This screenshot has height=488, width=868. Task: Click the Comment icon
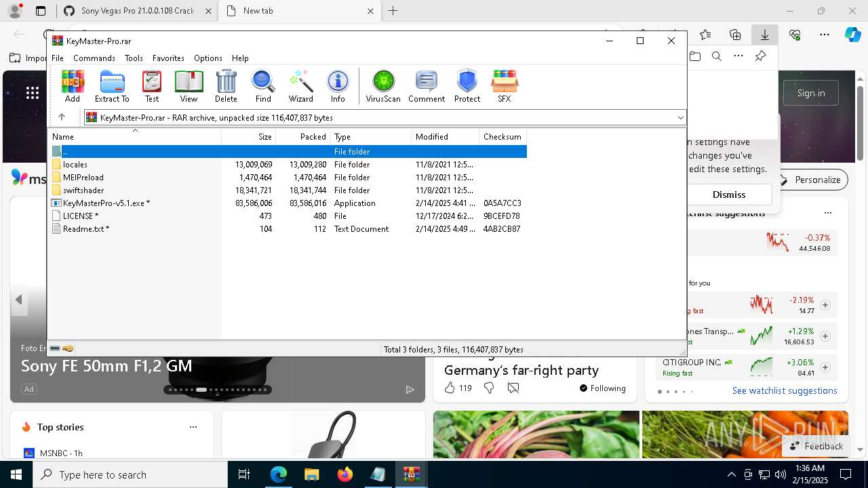pyautogui.click(x=427, y=86)
